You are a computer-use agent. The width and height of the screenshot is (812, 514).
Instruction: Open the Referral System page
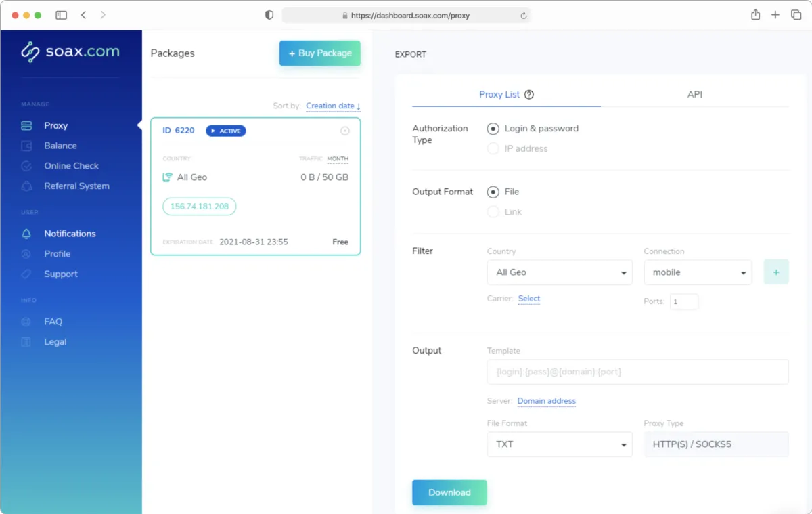(78, 186)
